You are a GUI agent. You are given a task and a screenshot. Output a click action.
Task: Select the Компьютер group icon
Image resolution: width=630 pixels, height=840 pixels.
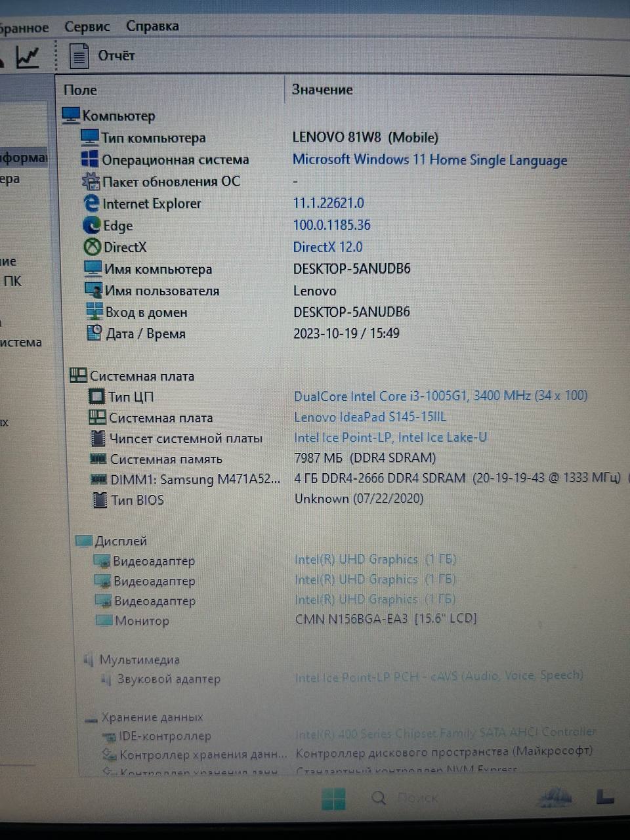pyautogui.click(x=70, y=115)
